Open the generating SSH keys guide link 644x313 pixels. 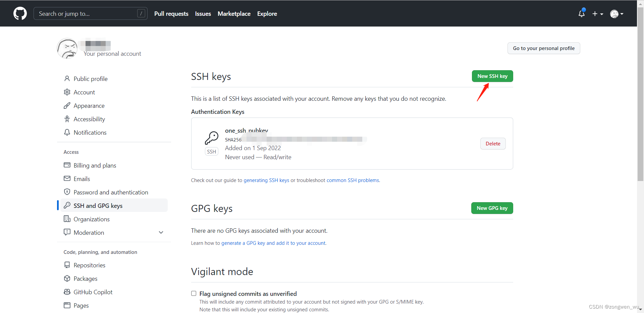click(266, 180)
